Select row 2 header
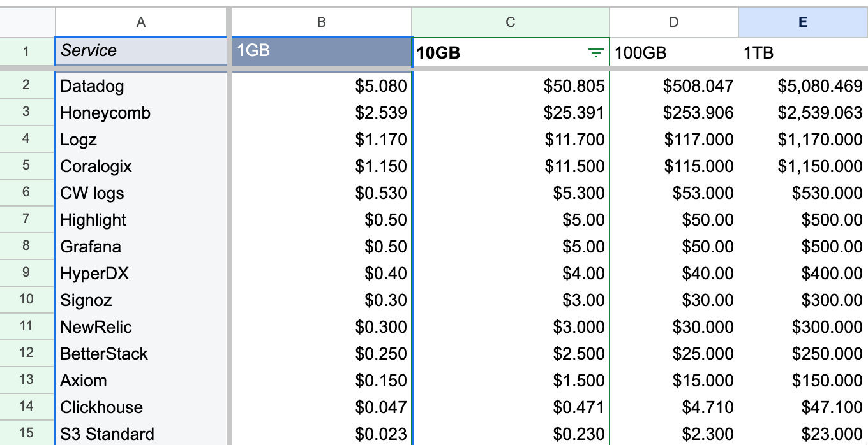The height and width of the screenshot is (445, 868). point(27,85)
